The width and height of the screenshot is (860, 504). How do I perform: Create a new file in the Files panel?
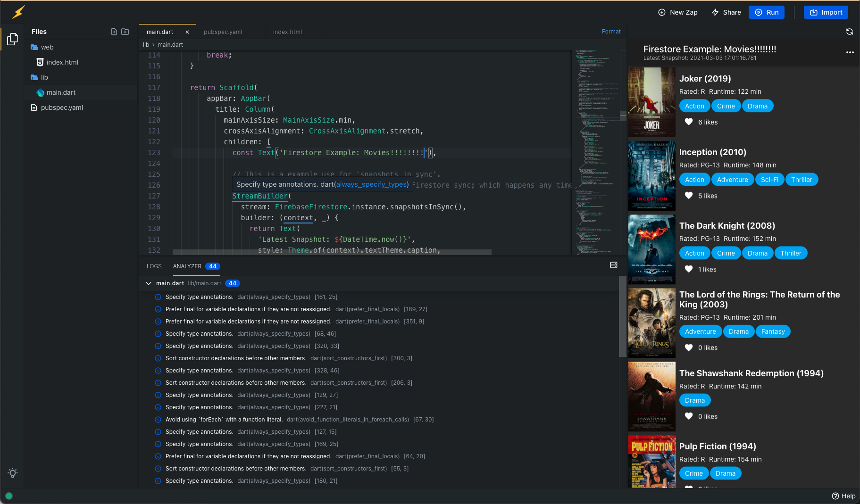pos(114,32)
